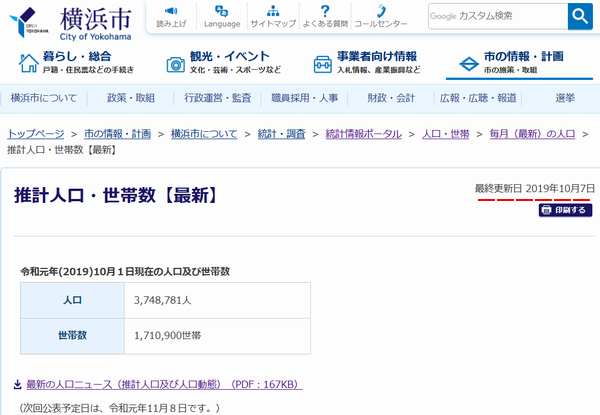Click the diamond icon for 市の情報・計画
The image size is (600, 415).
point(469,64)
